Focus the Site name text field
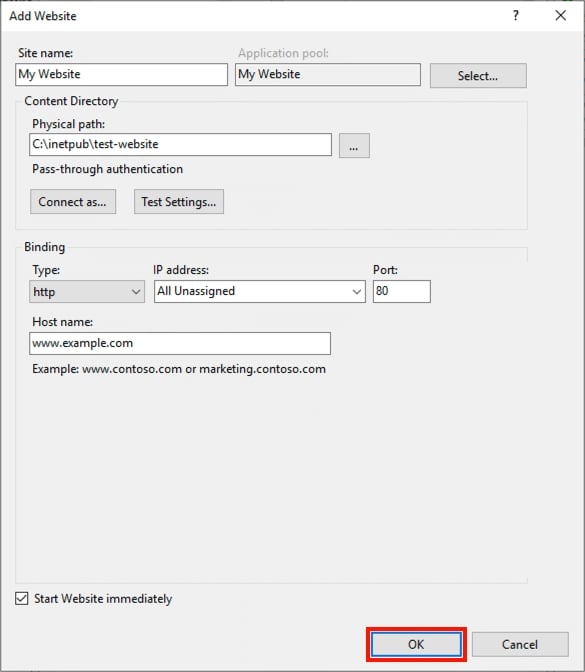585x672 pixels. click(x=121, y=75)
